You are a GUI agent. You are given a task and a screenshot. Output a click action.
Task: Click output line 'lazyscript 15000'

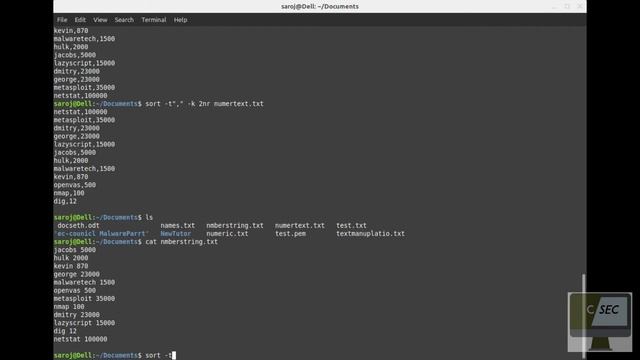(x=84, y=323)
